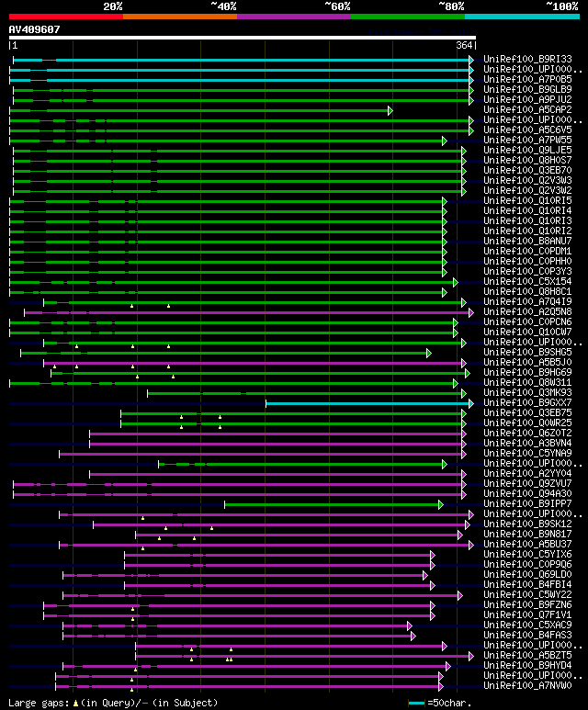Click the green ~80% identity color bar
This screenshot has width=588, height=710.
[408, 17]
